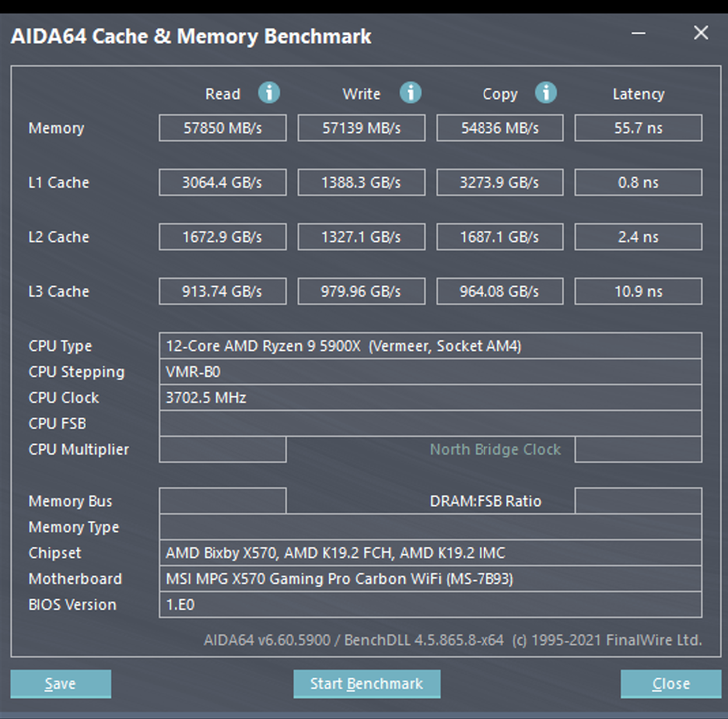This screenshot has height=719, width=728.
Task: Click the CPU Stepping label
Action: (76, 372)
